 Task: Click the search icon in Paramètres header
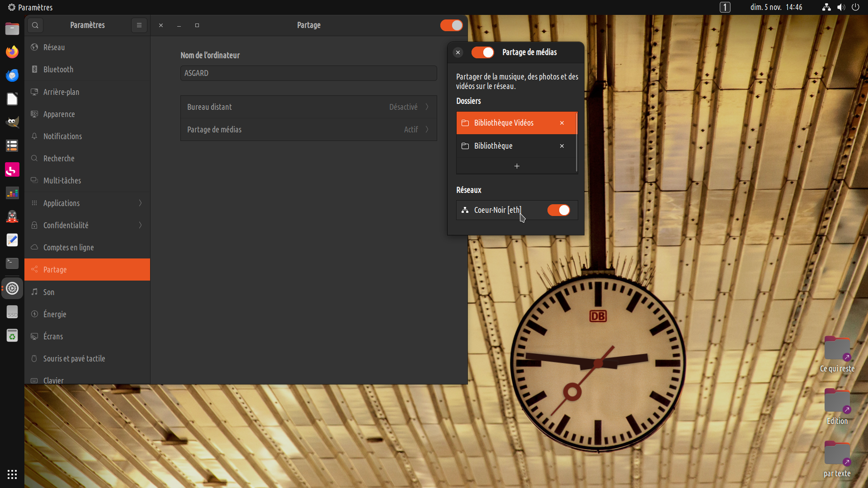pyautogui.click(x=35, y=25)
